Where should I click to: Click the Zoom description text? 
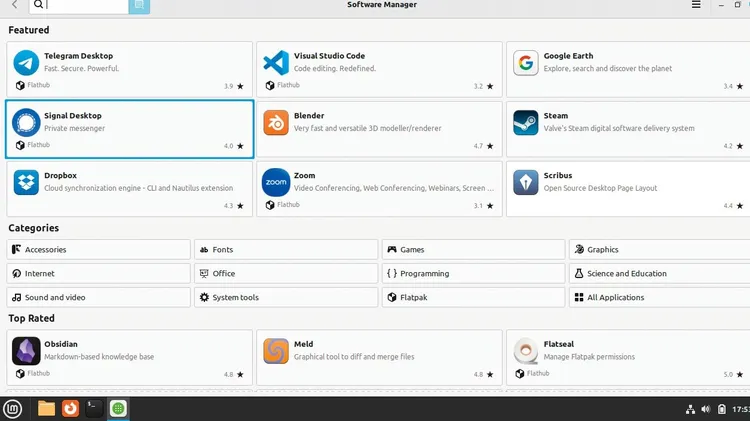point(394,188)
